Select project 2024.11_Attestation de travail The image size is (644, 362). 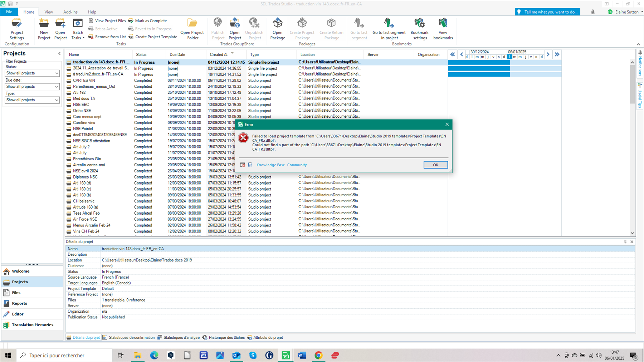pyautogui.click(x=256, y=68)
